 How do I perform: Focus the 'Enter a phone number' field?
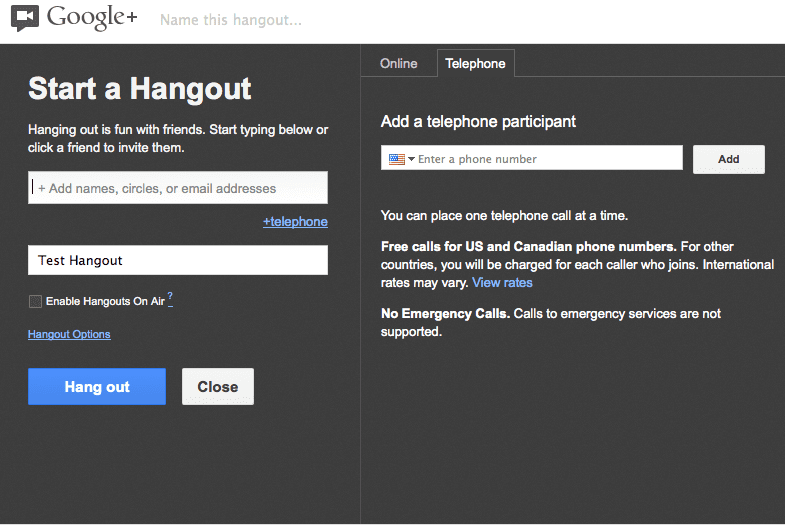pos(547,159)
